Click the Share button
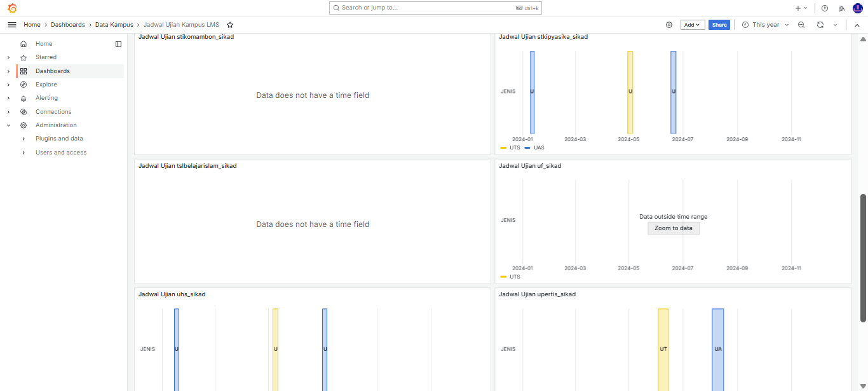 click(x=719, y=25)
